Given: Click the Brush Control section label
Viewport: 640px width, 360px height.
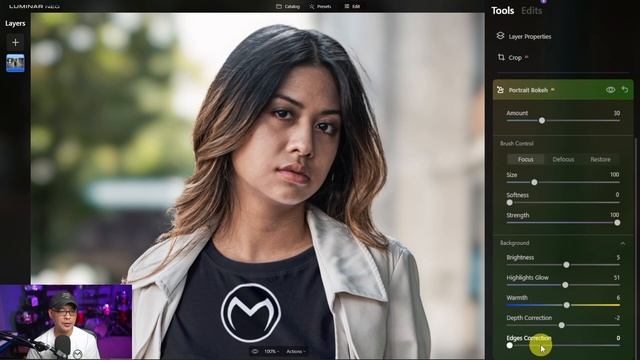Looking at the screenshot, I should click(517, 144).
